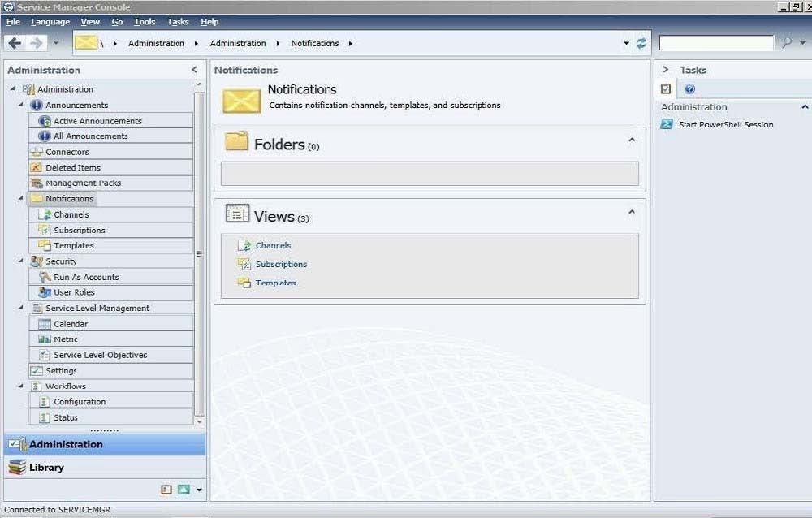Collapse the Folders section
Screen dimensions: 812x518
point(631,140)
